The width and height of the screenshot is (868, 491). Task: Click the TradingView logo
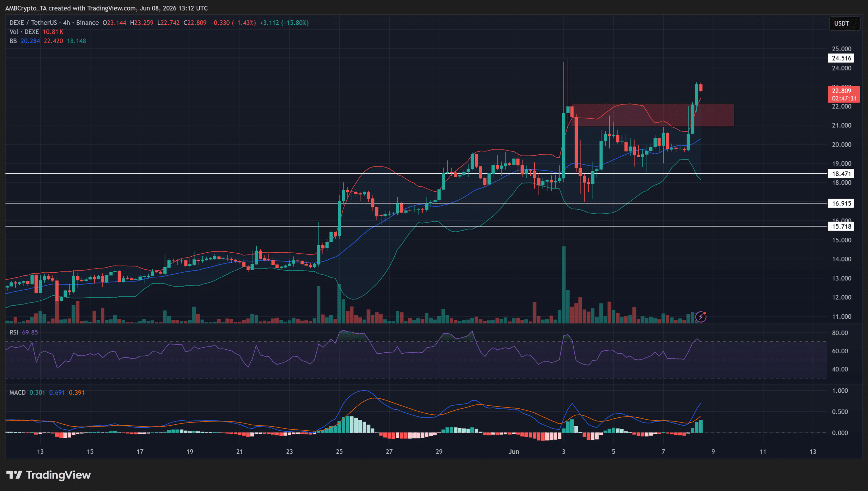pyautogui.click(x=48, y=475)
